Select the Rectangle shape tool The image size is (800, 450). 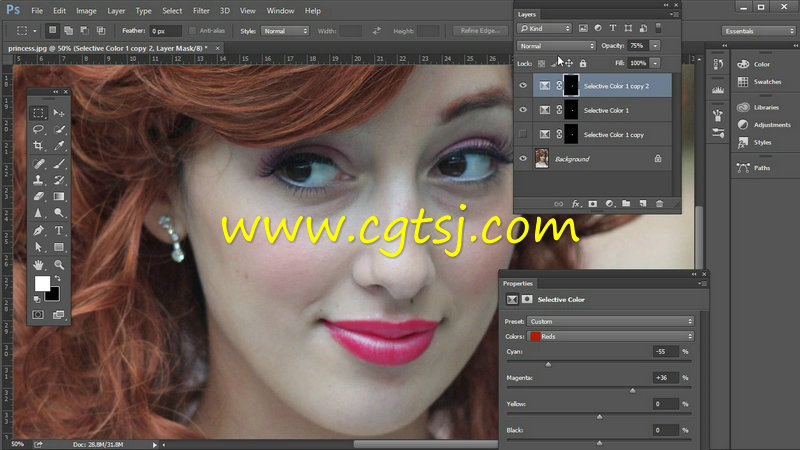(x=59, y=247)
